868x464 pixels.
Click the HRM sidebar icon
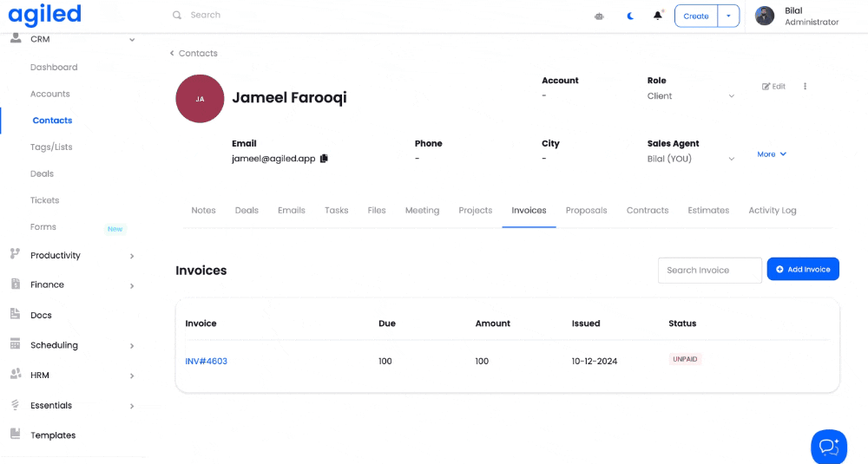[16, 375]
